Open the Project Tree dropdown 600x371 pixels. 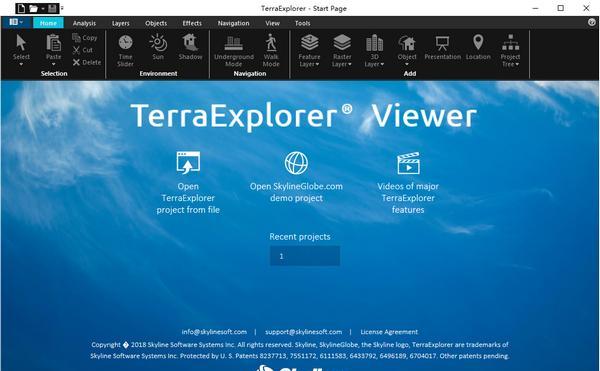pos(510,50)
